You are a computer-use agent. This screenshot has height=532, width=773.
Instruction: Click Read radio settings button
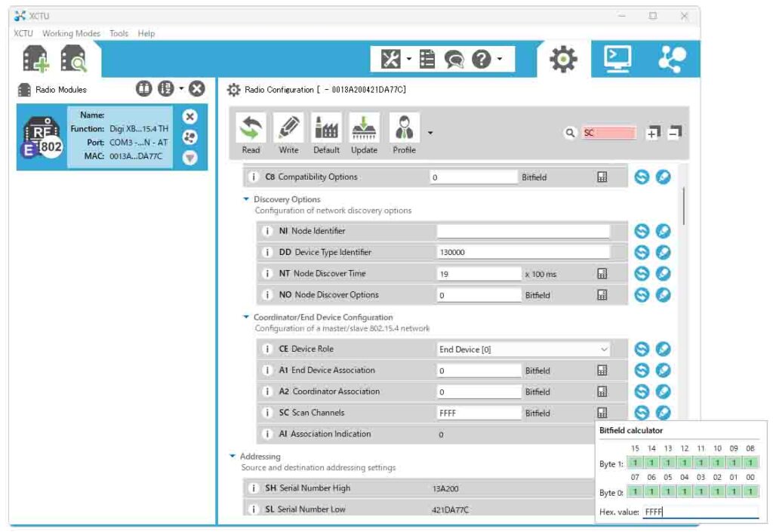click(251, 134)
